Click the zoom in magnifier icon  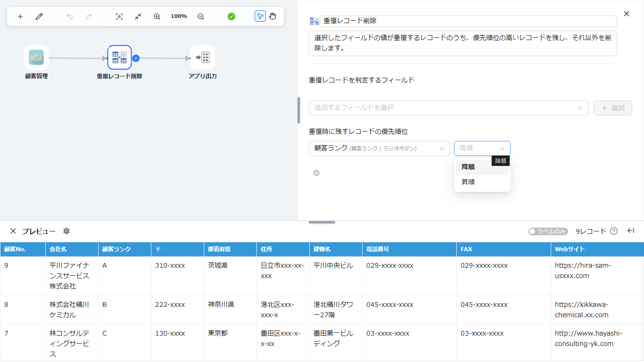157,16
